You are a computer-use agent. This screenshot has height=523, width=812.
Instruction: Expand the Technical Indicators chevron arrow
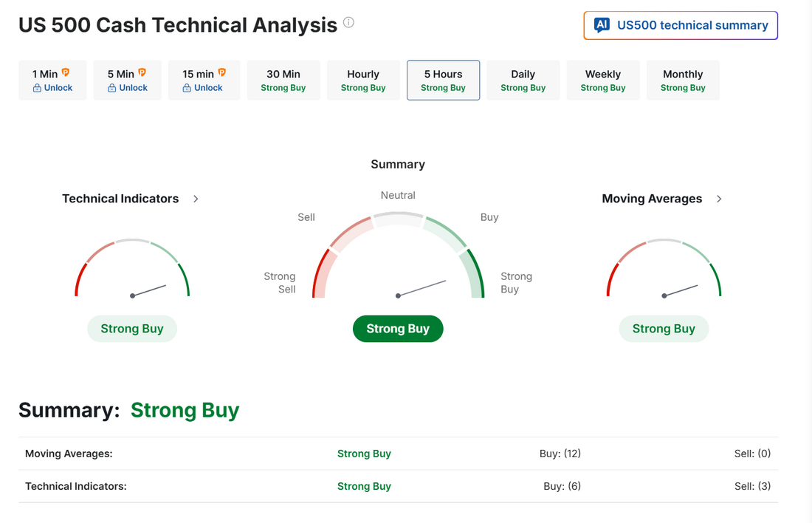[196, 199]
